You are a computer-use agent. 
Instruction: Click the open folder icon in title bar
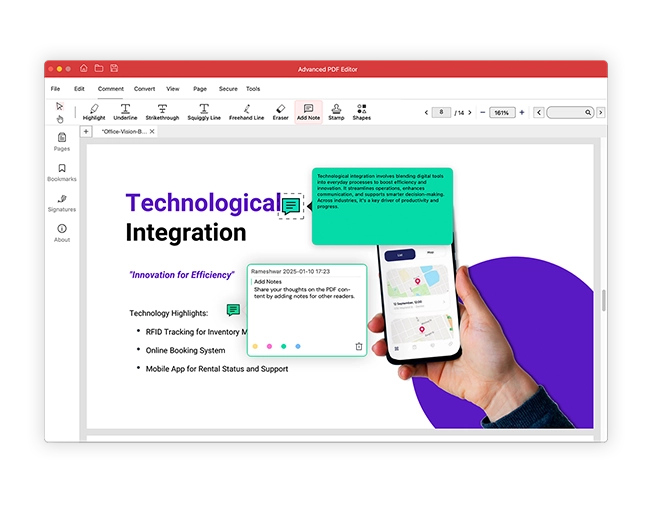99,68
